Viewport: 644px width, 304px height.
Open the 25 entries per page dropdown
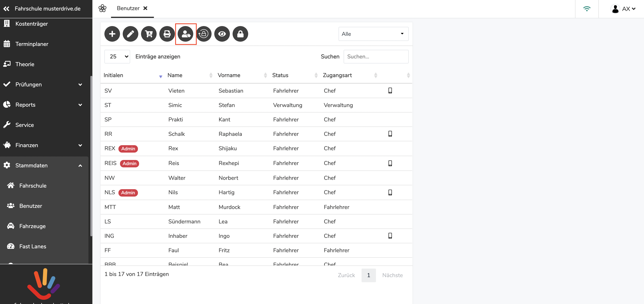(x=117, y=56)
